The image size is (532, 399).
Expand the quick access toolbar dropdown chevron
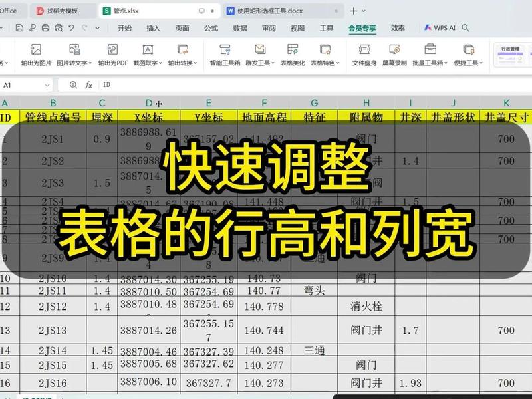(98, 28)
